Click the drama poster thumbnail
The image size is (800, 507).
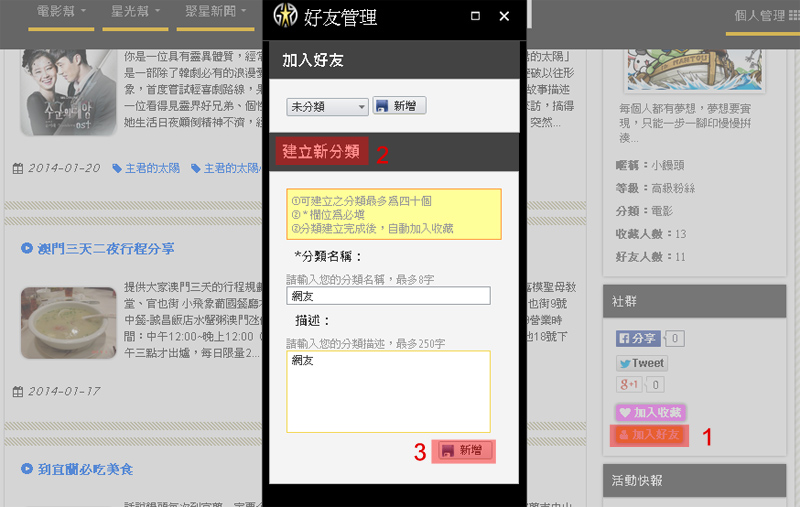coord(69,92)
